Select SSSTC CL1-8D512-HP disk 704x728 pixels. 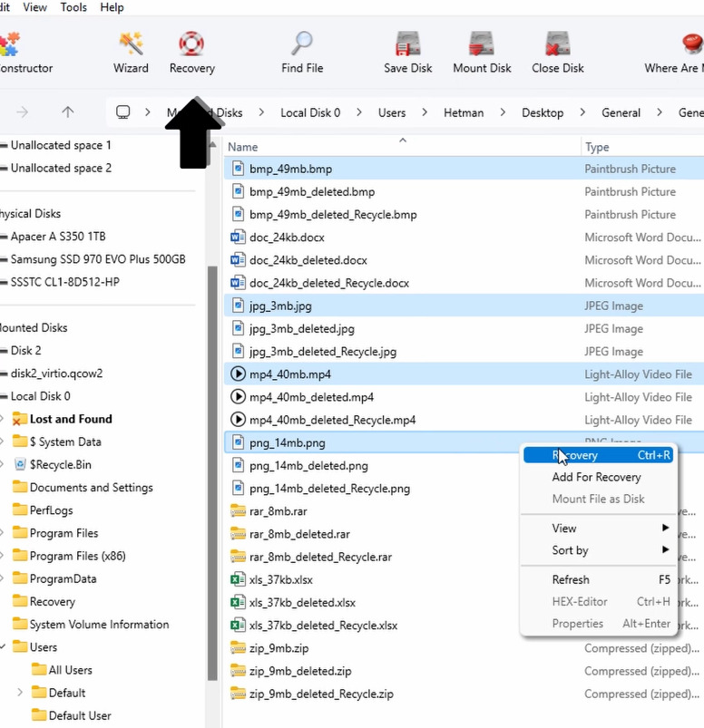coord(65,282)
